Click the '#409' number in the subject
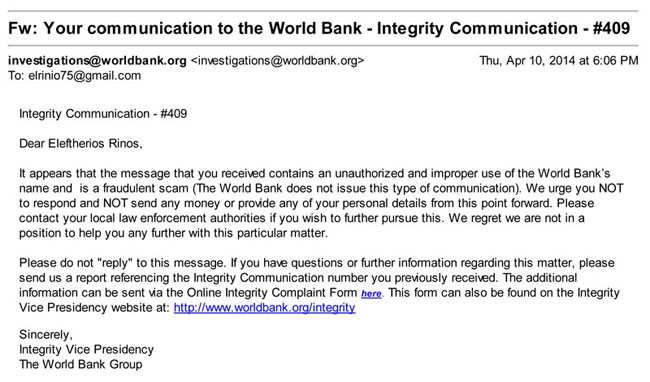Screen dimensions: 650x382 coord(611,29)
